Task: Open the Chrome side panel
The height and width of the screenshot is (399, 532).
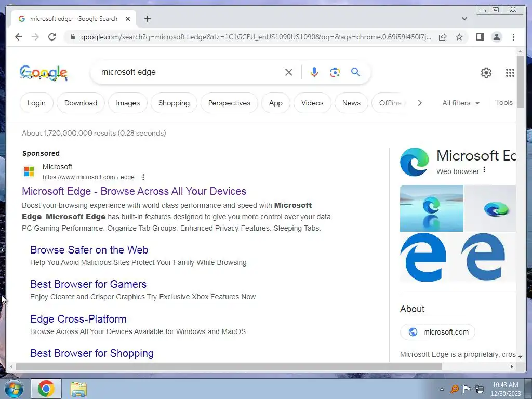Action: (x=480, y=37)
